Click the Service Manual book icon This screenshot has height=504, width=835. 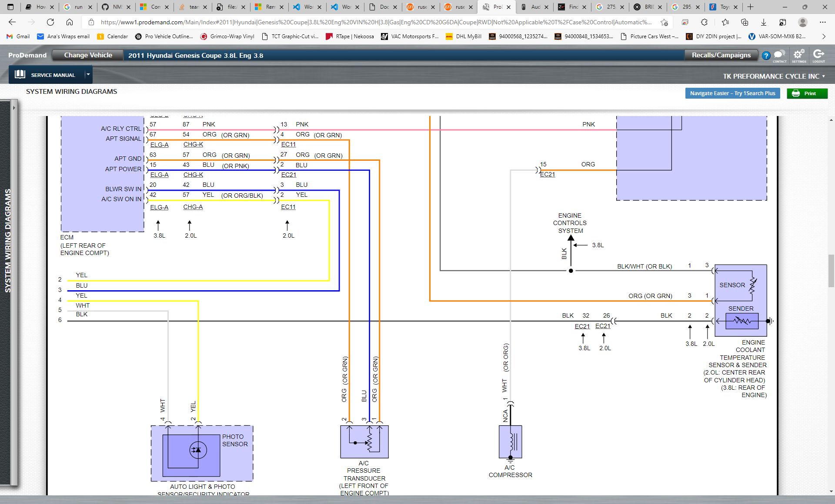pyautogui.click(x=20, y=74)
